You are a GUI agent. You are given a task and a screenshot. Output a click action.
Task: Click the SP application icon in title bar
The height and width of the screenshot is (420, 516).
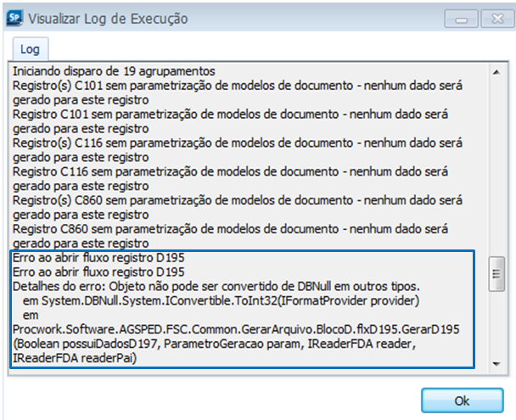pos(14,18)
